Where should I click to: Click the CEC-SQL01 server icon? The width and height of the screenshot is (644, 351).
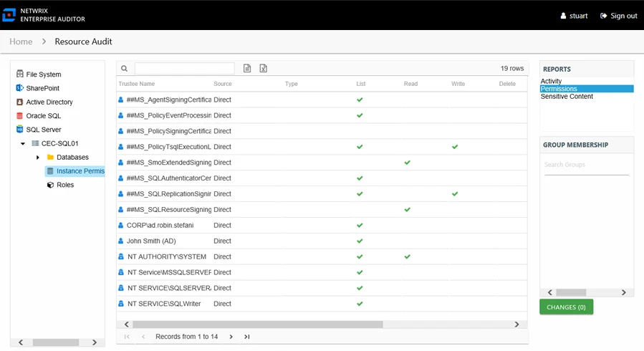35,143
